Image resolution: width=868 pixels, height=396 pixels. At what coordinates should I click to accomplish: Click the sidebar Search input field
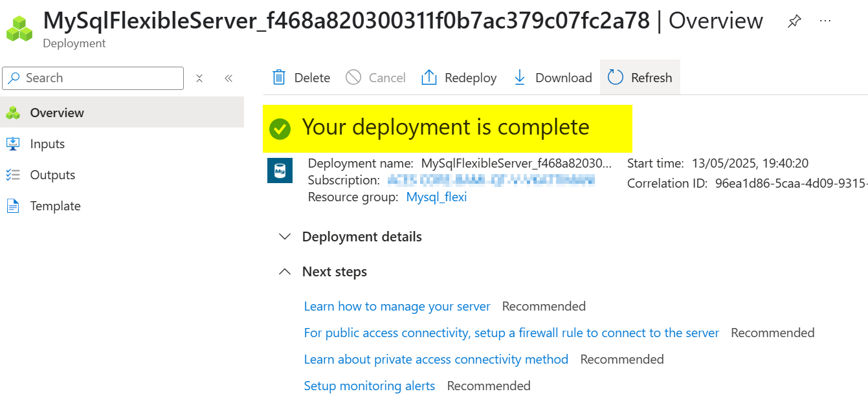pyautogui.click(x=93, y=78)
